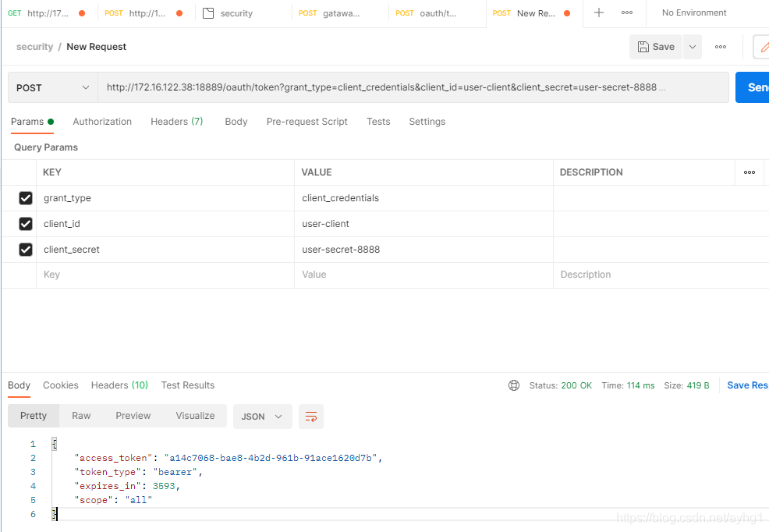Click the client_credentials value cell

pos(423,198)
